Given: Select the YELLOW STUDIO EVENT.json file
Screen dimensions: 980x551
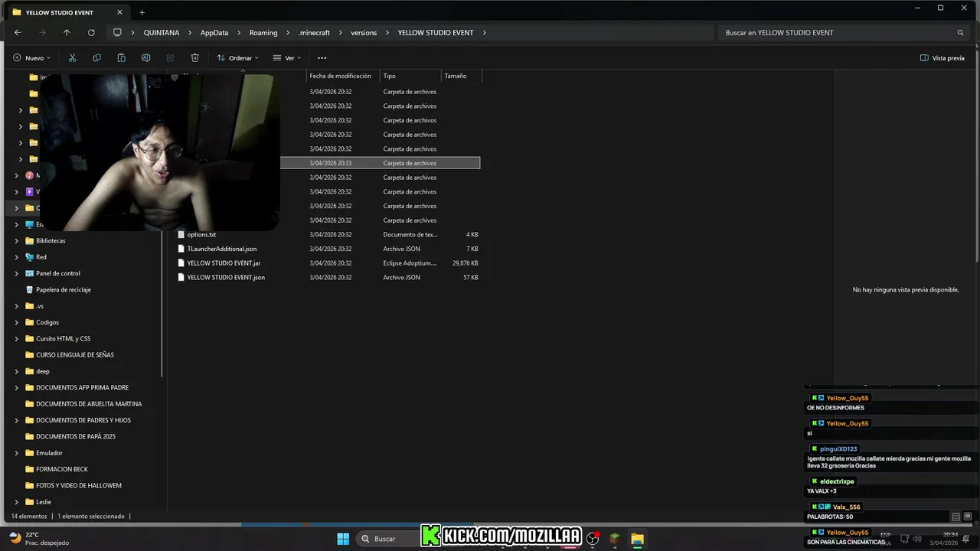Looking at the screenshot, I should [x=226, y=277].
